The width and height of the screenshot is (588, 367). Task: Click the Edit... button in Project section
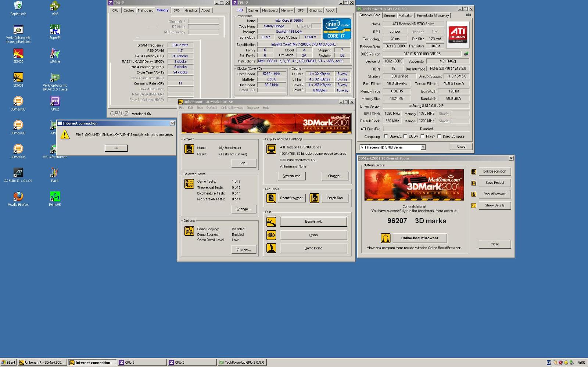(244, 163)
